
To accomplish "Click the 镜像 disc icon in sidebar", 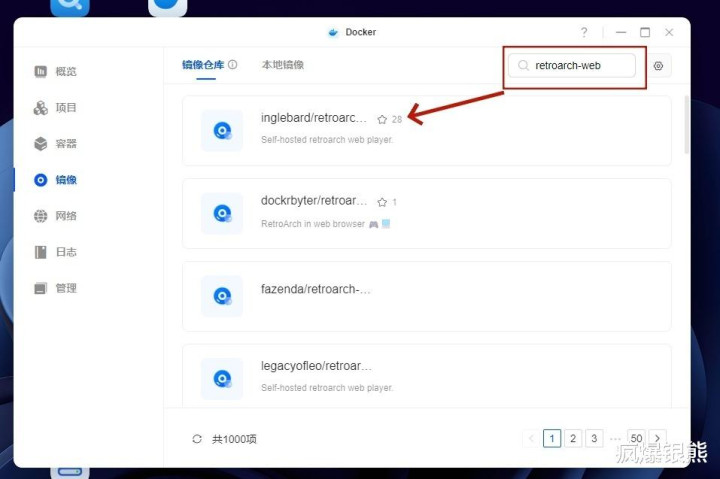I will click(x=40, y=180).
